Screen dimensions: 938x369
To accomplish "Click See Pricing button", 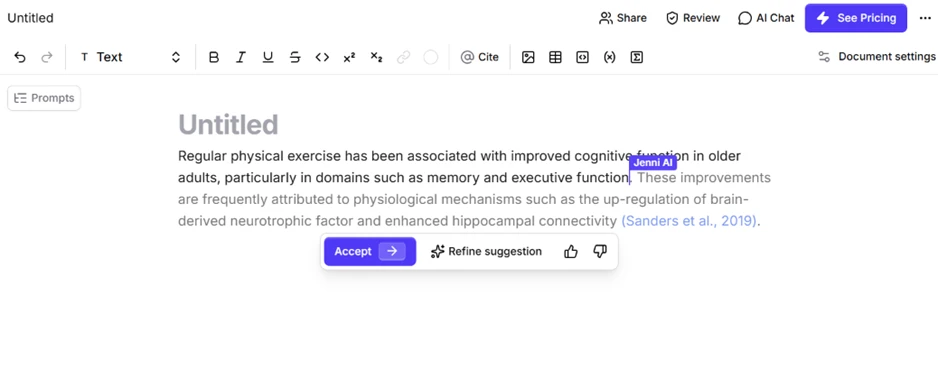I will tap(855, 18).
